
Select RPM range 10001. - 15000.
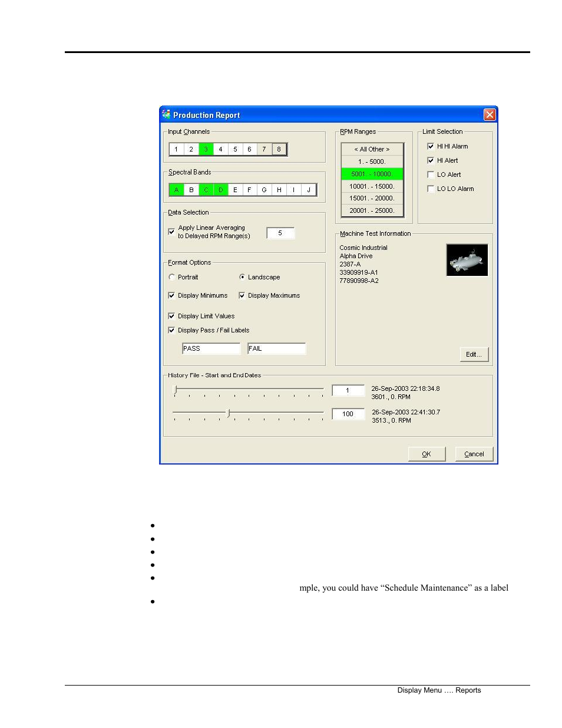372,186
